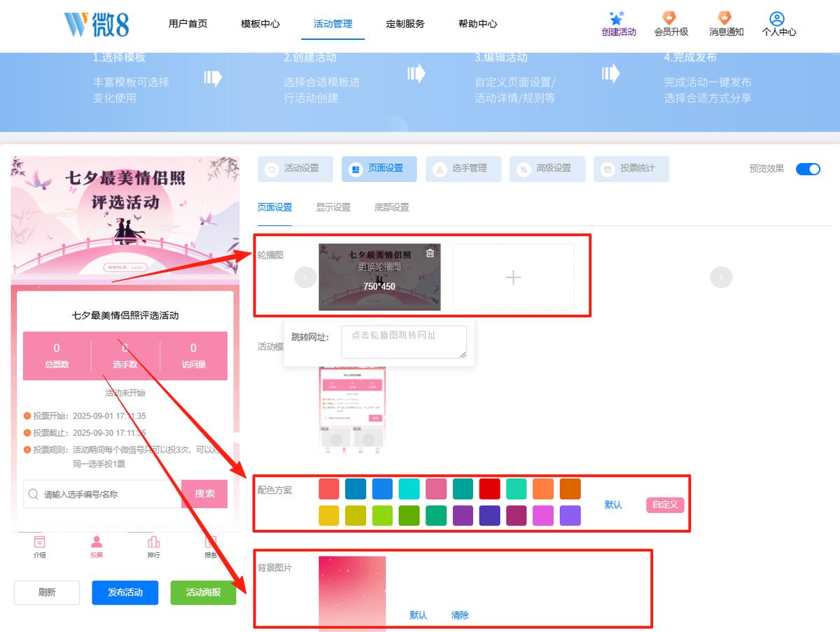Go to previous carousel image arrow
This screenshot has height=632, width=840.
click(306, 277)
